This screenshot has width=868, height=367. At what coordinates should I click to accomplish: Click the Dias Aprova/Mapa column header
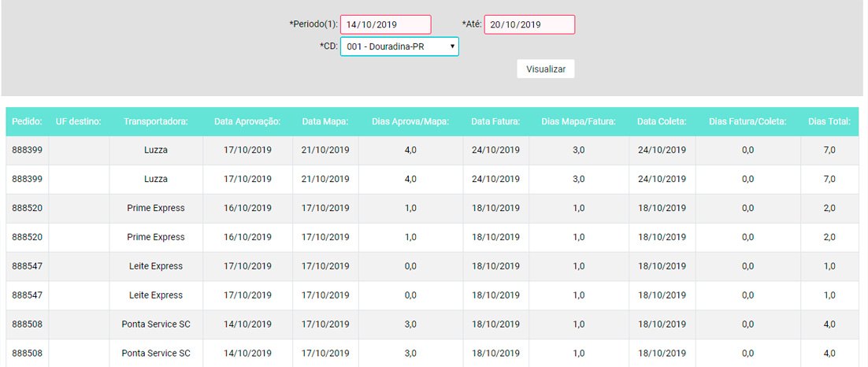[x=410, y=122]
